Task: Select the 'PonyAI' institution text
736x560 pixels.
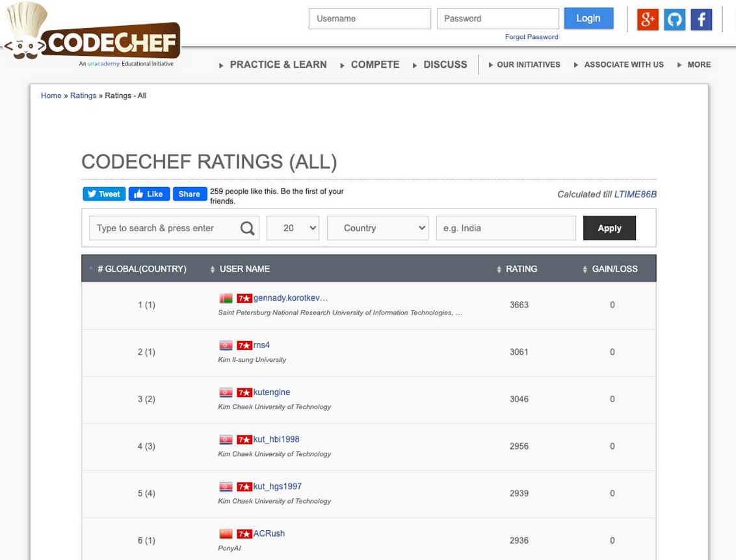Action: [x=229, y=548]
